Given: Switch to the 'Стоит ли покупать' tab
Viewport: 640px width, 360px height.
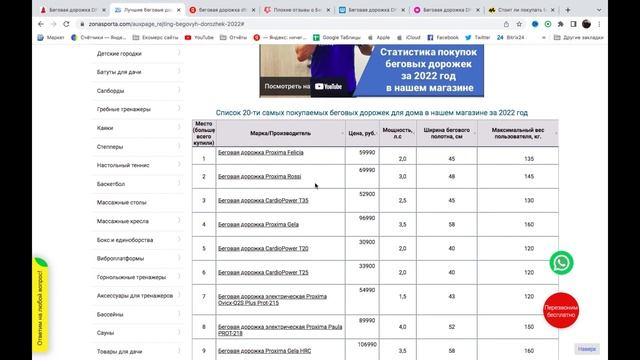Looking at the screenshot, I should [521, 10].
